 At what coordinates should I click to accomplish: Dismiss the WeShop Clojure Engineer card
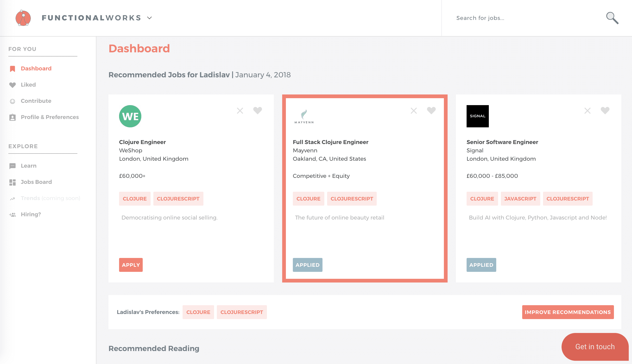pyautogui.click(x=240, y=111)
